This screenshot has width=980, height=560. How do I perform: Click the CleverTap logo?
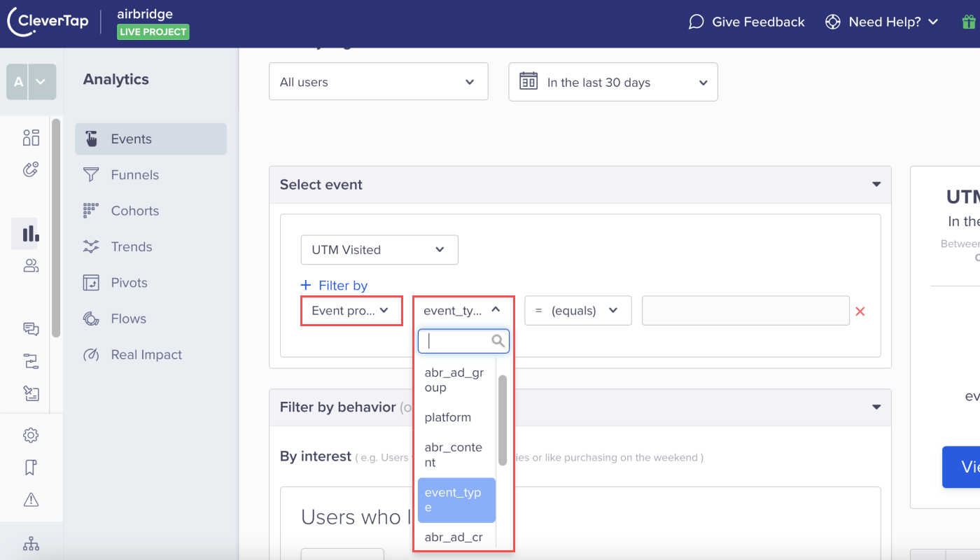(48, 21)
